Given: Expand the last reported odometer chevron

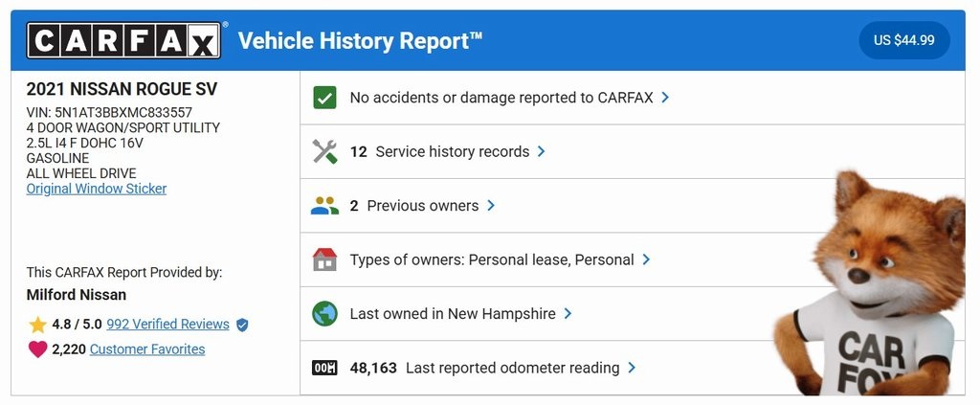Looking at the screenshot, I should [633, 368].
